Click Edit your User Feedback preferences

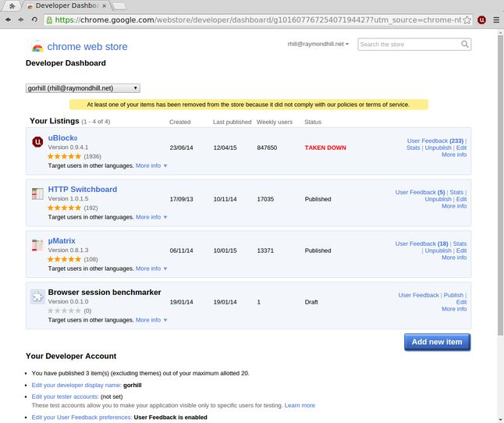pyautogui.click(x=82, y=418)
